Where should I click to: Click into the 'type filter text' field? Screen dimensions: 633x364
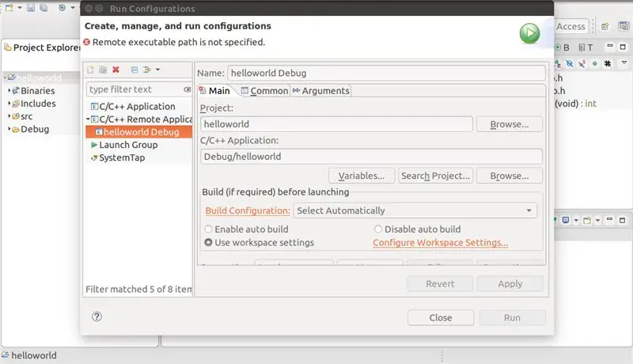(x=135, y=89)
